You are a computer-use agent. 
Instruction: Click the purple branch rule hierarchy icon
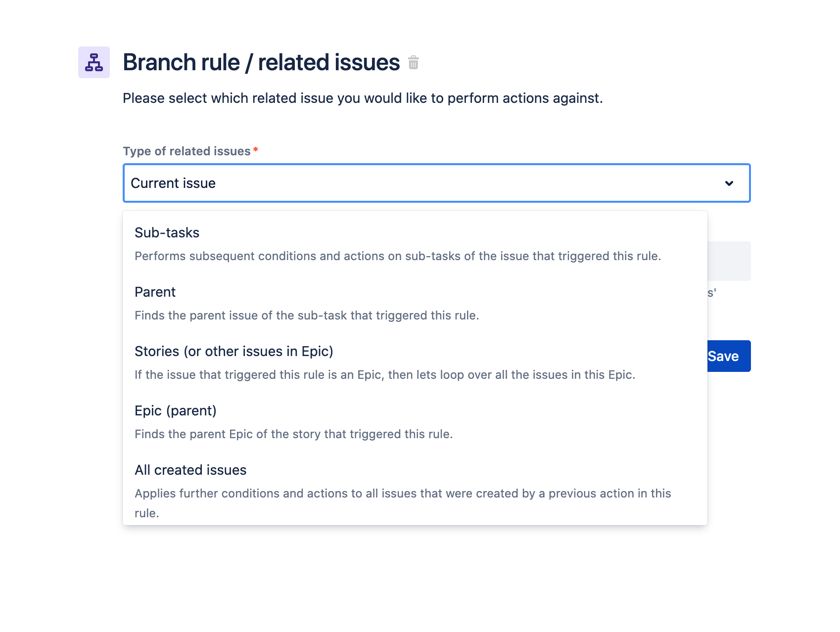[94, 62]
